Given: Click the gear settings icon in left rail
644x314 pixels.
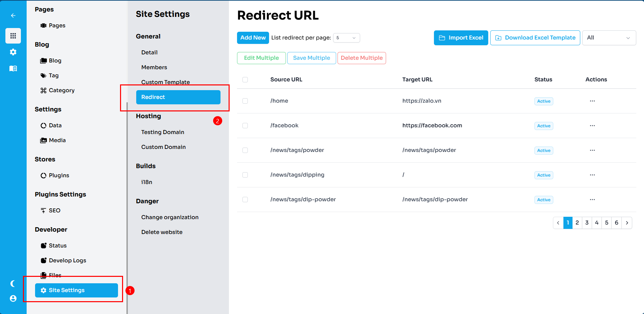Looking at the screenshot, I should tap(13, 52).
